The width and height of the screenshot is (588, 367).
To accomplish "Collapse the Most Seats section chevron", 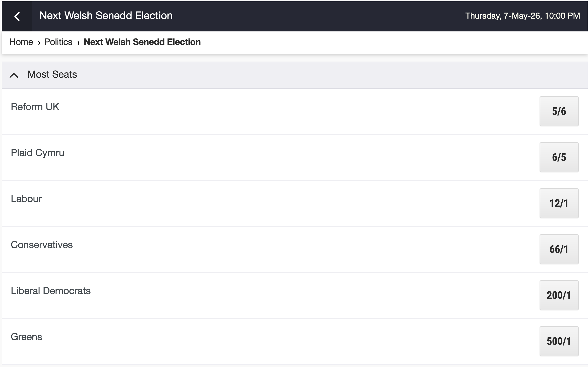I will tap(14, 75).
